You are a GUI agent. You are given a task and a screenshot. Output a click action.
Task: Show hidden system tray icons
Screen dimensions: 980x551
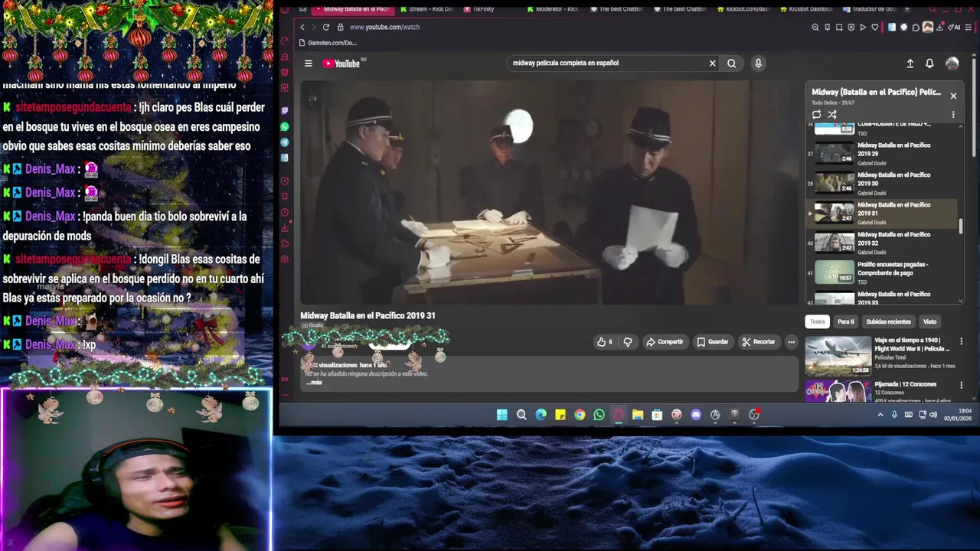coord(880,415)
